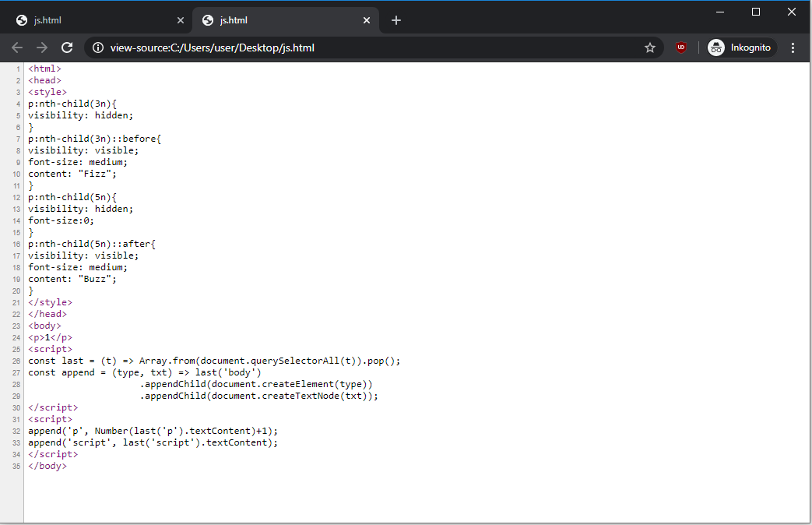Viewport: 812px width, 525px height.
Task: Click the </head> closing tag
Action: 47,314
